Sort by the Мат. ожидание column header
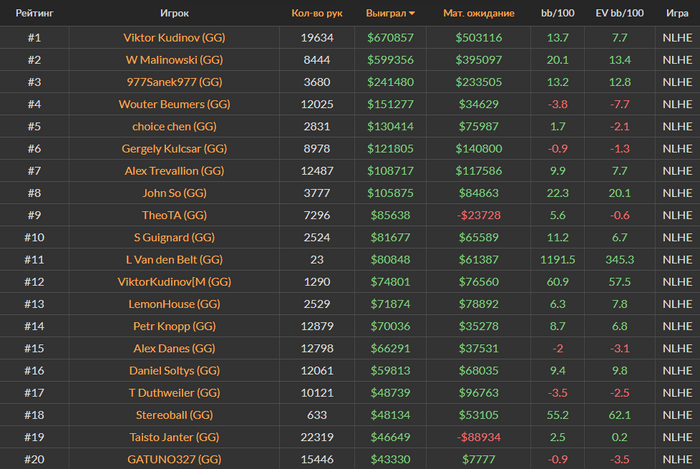 pyautogui.click(x=478, y=14)
